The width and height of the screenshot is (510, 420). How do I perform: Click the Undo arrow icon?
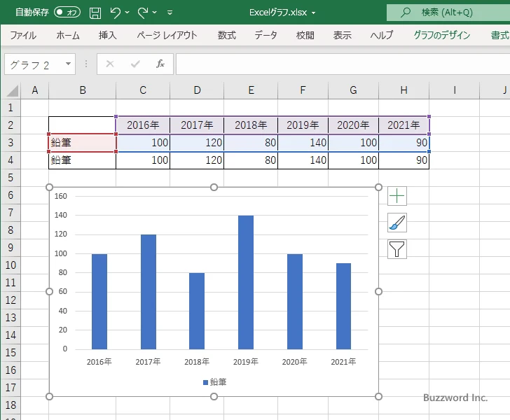115,13
